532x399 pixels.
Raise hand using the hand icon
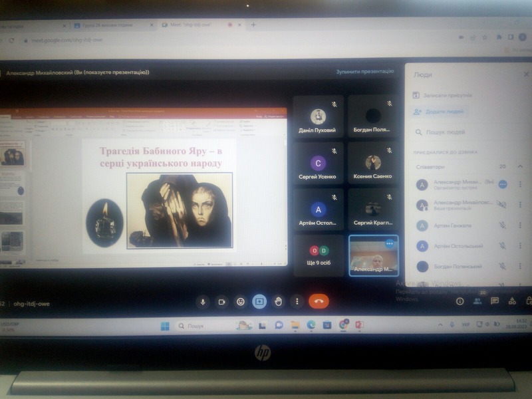279,301
